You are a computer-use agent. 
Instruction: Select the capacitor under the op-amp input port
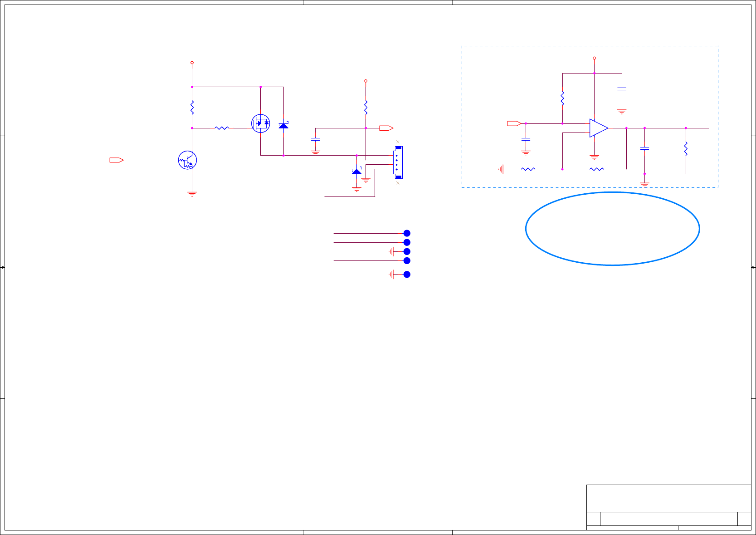[526, 139]
